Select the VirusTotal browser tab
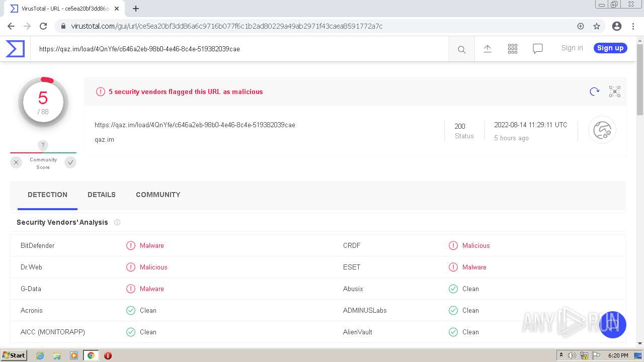Screen dimensions: 644x362 (x=65, y=9)
